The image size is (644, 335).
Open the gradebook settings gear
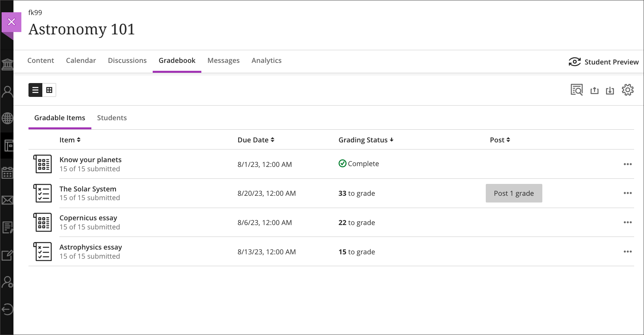click(x=627, y=90)
